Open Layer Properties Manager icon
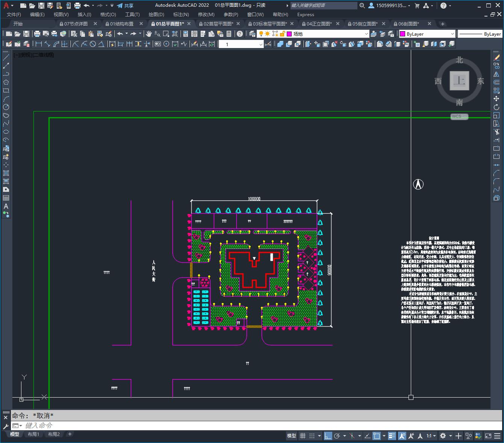The height and width of the screenshot is (443, 504). tap(252, 34)
